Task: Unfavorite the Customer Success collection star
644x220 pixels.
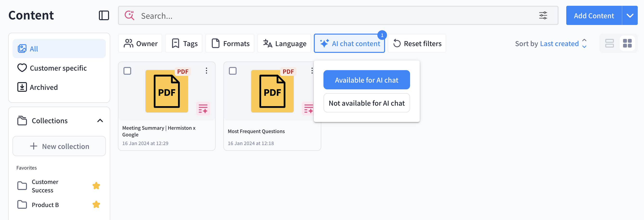Action: (96, 186)
